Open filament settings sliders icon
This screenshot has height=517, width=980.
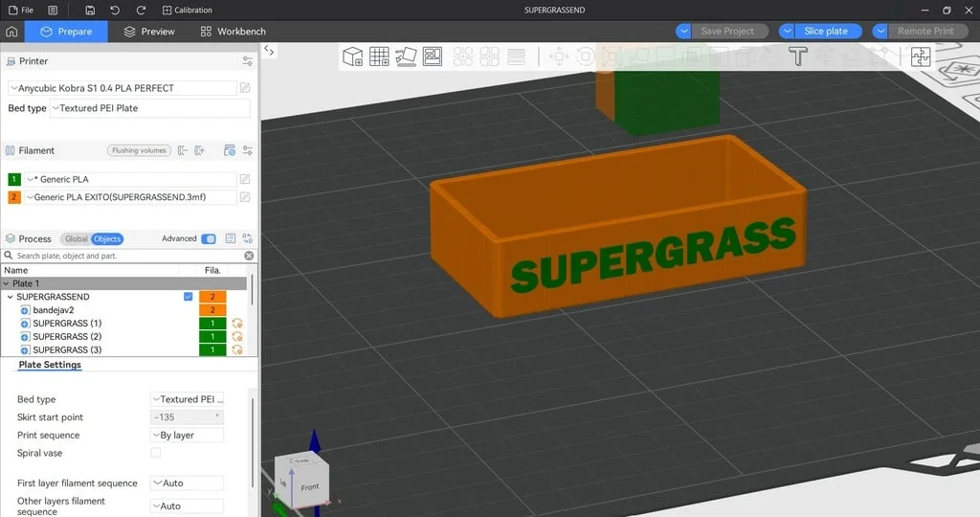coord(248,150)
